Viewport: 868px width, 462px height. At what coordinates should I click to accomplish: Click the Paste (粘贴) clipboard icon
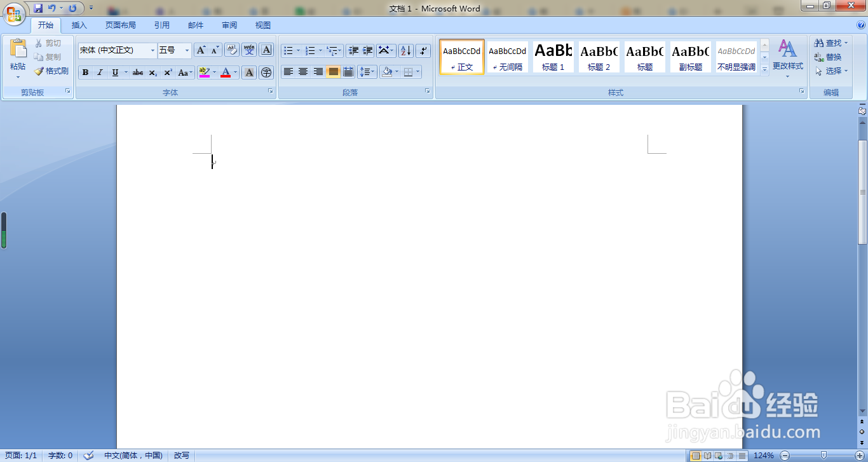pyautogui.click(x=18, y=48)
